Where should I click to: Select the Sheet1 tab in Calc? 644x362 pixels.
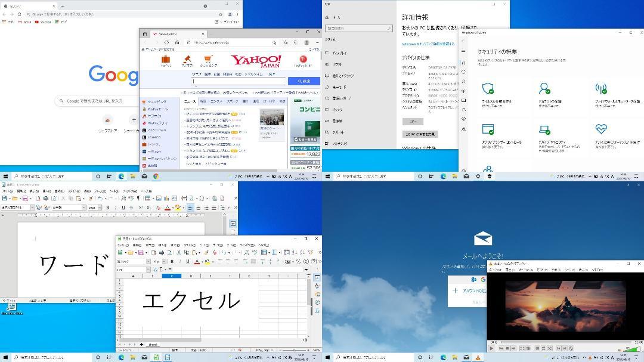point(153,344)
